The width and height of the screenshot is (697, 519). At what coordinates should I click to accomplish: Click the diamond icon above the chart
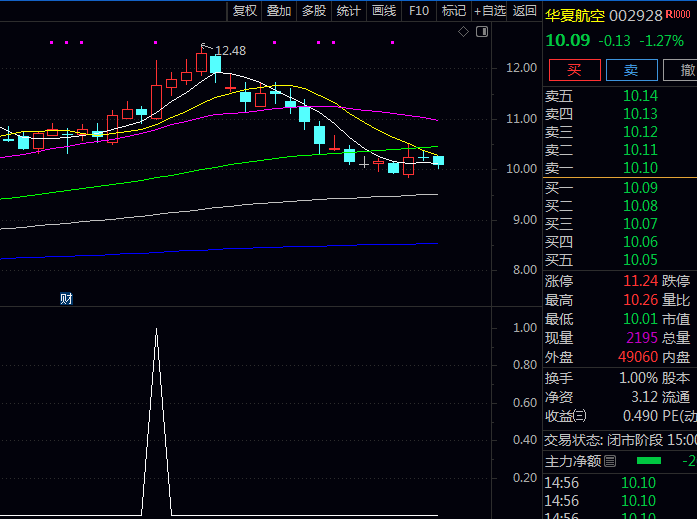[x=463, y=32]
